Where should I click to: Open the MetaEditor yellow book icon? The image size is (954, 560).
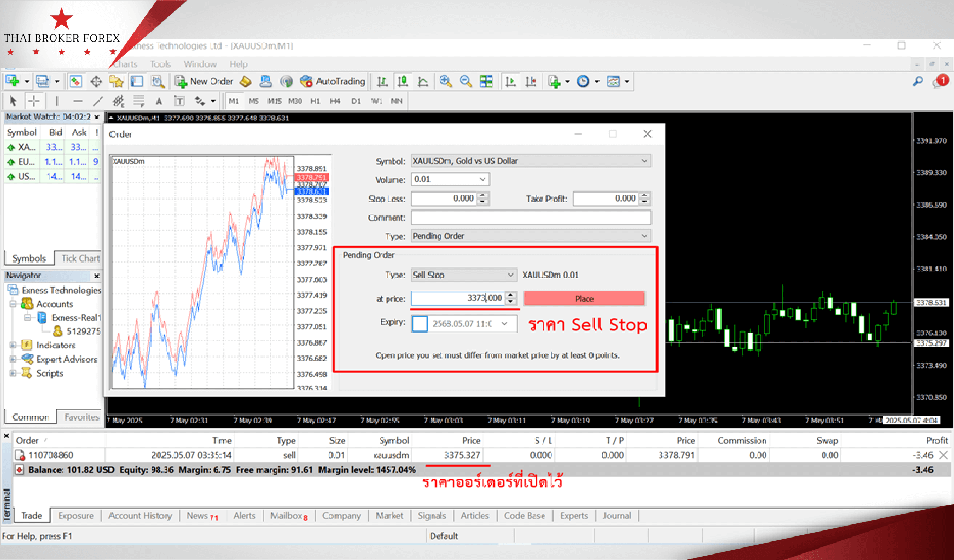pyautogui.click(x=246, y=81)
